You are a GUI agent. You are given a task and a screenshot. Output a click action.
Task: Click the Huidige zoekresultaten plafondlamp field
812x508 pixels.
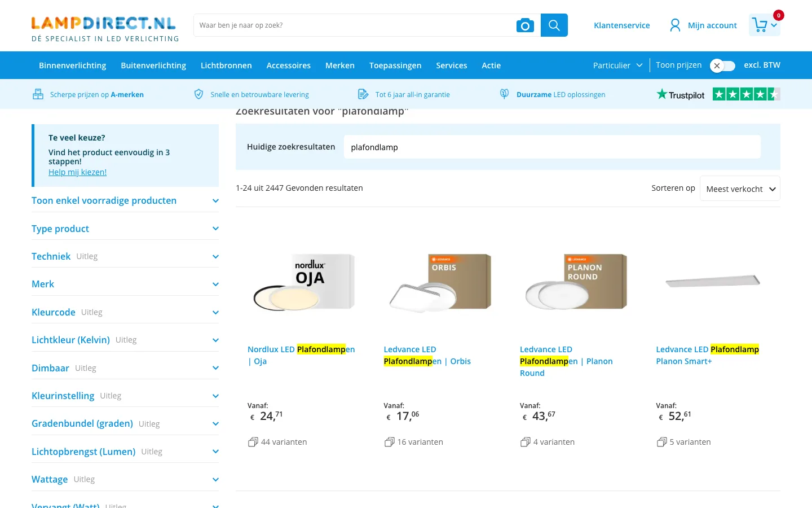552,147
